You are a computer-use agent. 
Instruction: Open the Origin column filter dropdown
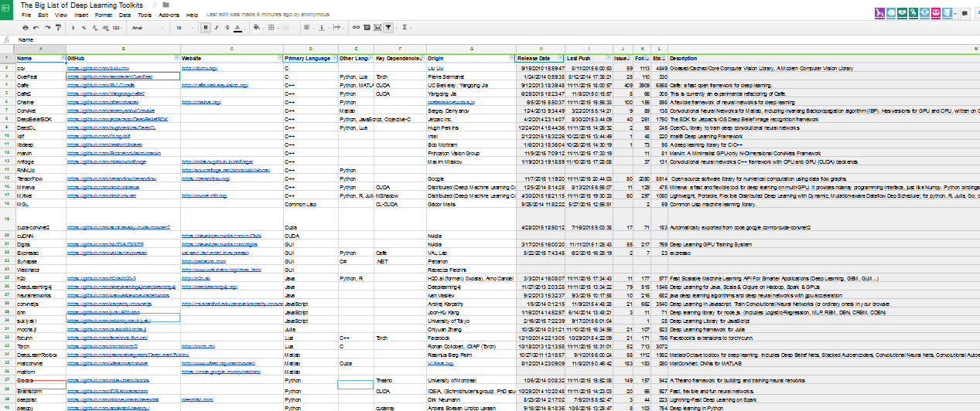(512, 58)
